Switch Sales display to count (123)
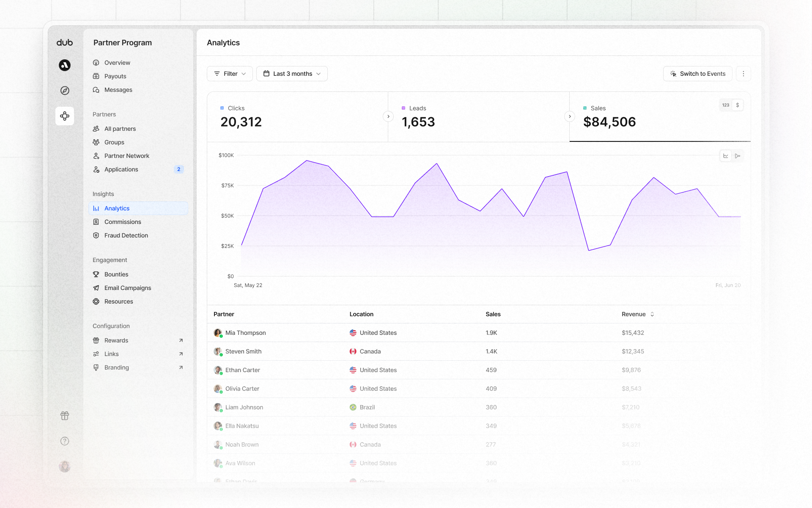Screen dimensions: 812x508 click(x=726, y=105)
